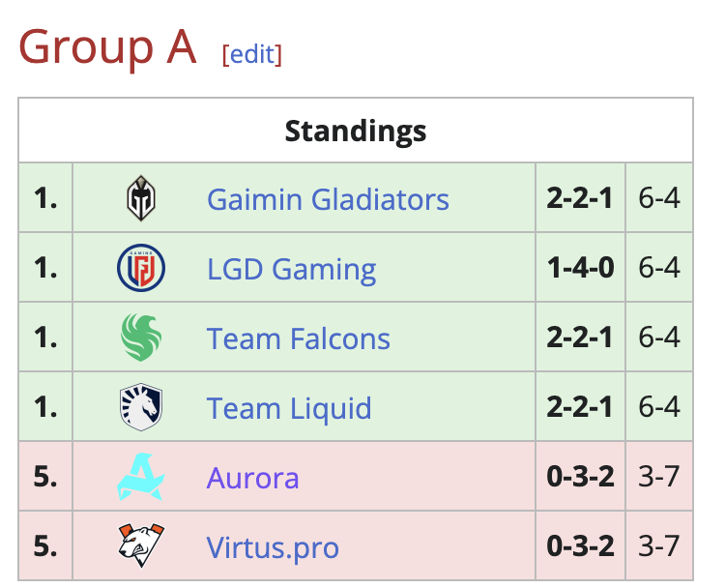This screenshot has height=588, width=725.
Task: Click LGD Gaming's 1-4-0 series record
Action: pos(580,269)
